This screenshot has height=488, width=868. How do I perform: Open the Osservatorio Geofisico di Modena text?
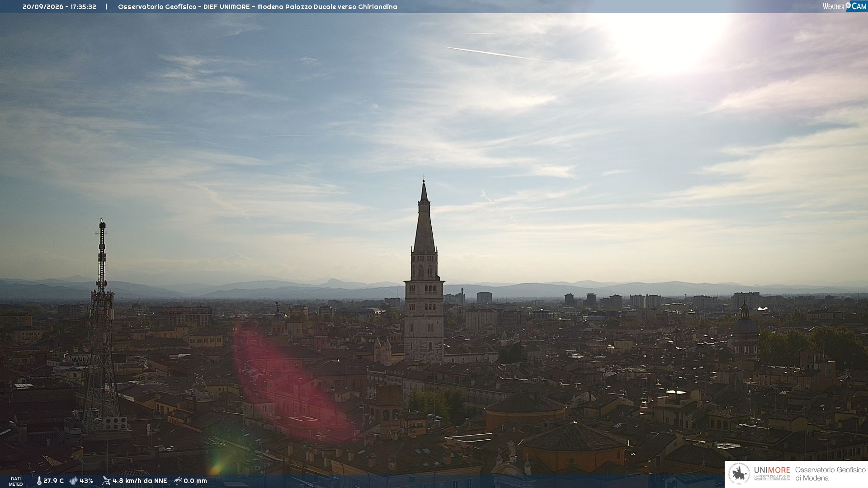tap(830, 474)
